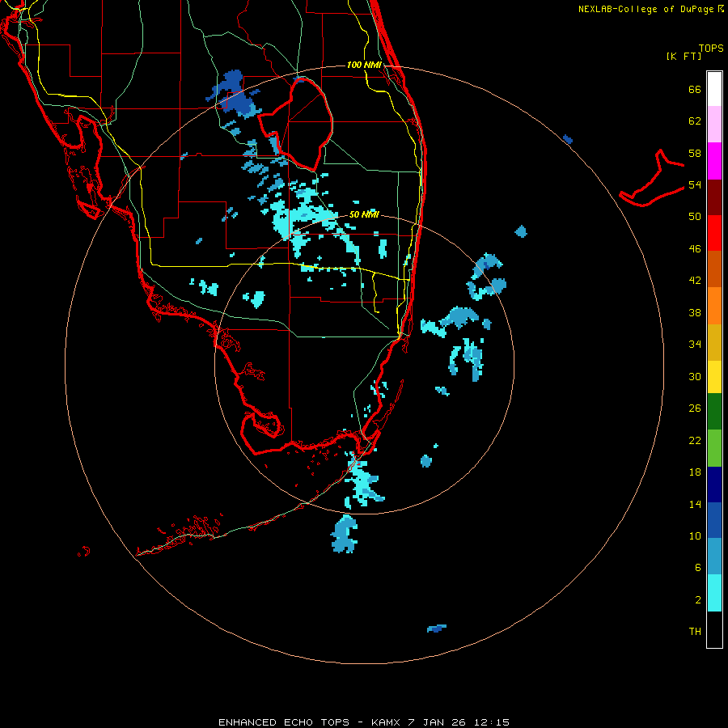Click the 66 legend value

coord(695,89)
